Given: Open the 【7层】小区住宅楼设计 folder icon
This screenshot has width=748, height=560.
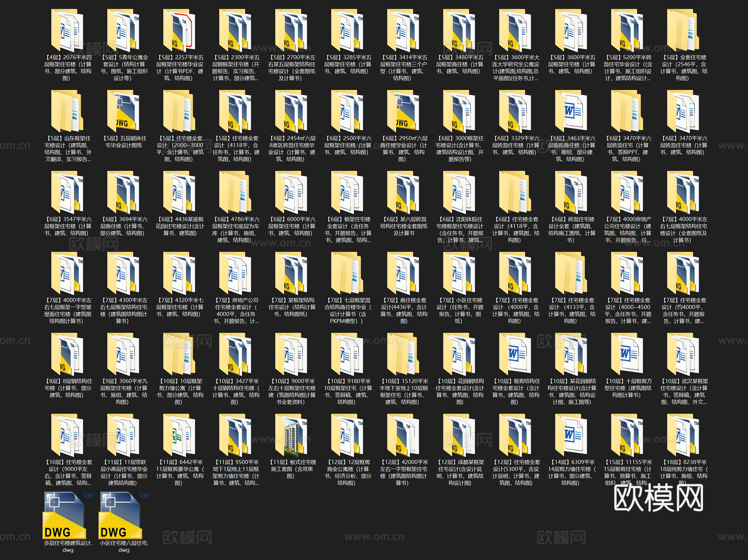Looking at the screenshot, I should pyautogui.click(x=460, y=274).
